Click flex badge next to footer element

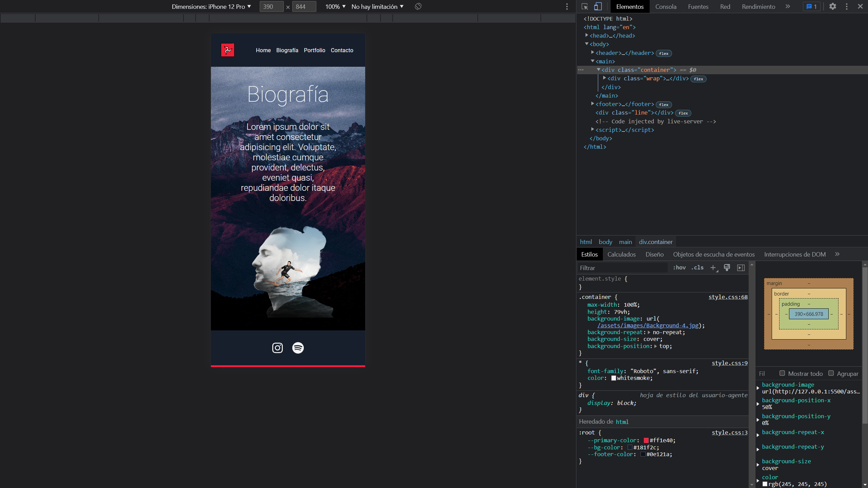(x=664, y=105)
